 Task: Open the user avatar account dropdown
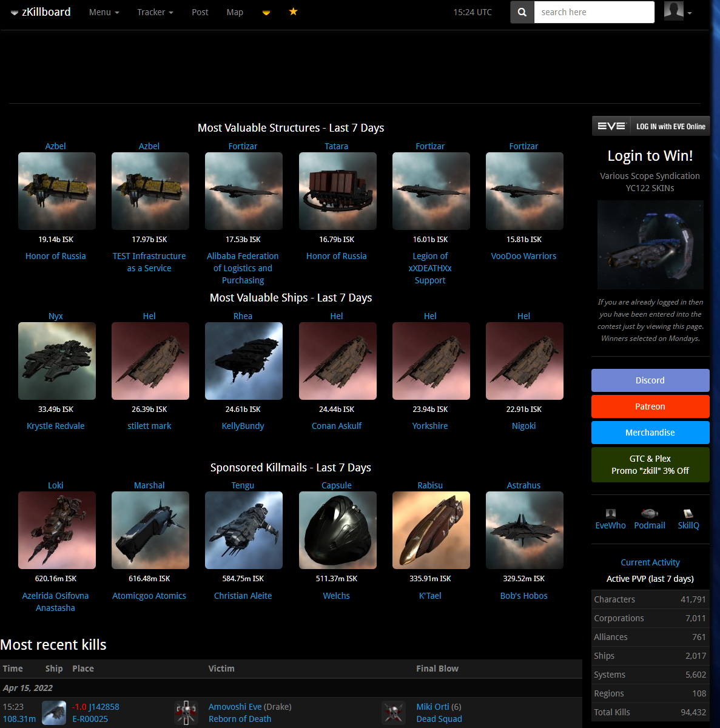click(x=678, y=12)
